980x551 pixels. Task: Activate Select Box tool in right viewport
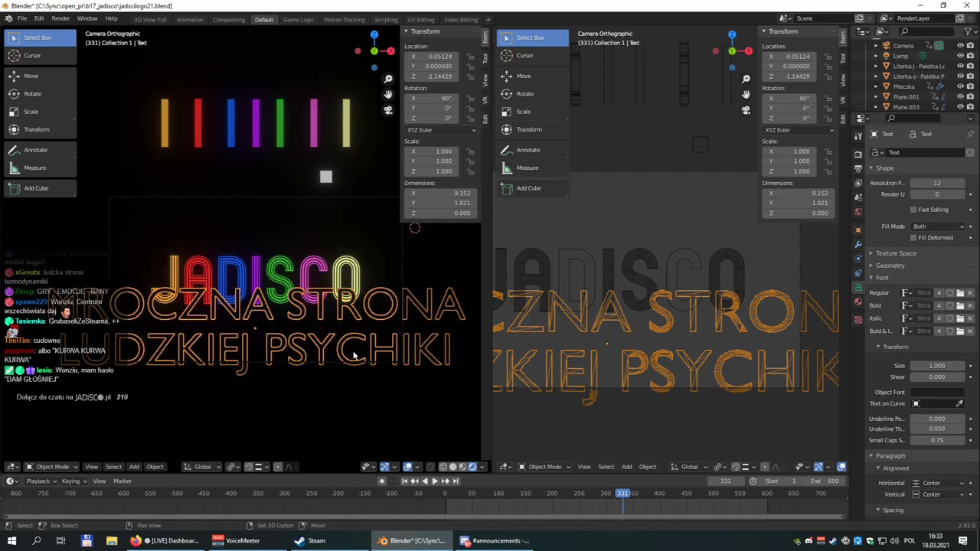(532, 37)
